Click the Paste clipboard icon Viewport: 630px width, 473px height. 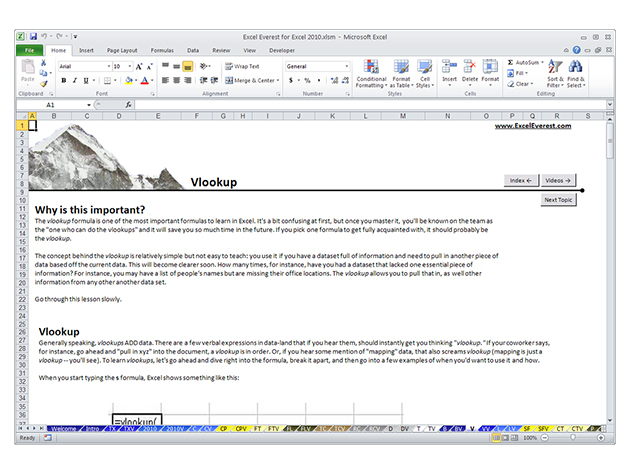tap(28, 67)
